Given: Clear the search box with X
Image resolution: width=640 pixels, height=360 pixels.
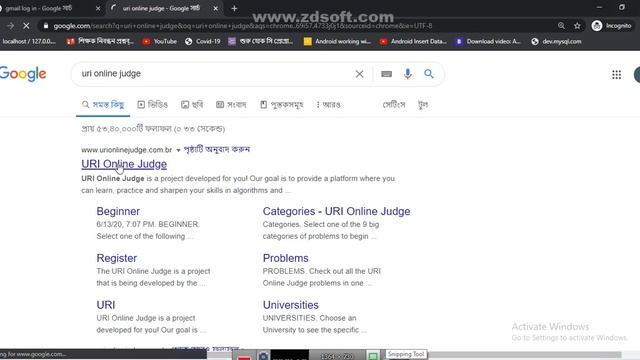Looking at the screenshot, I should click(x=359, y=74).
